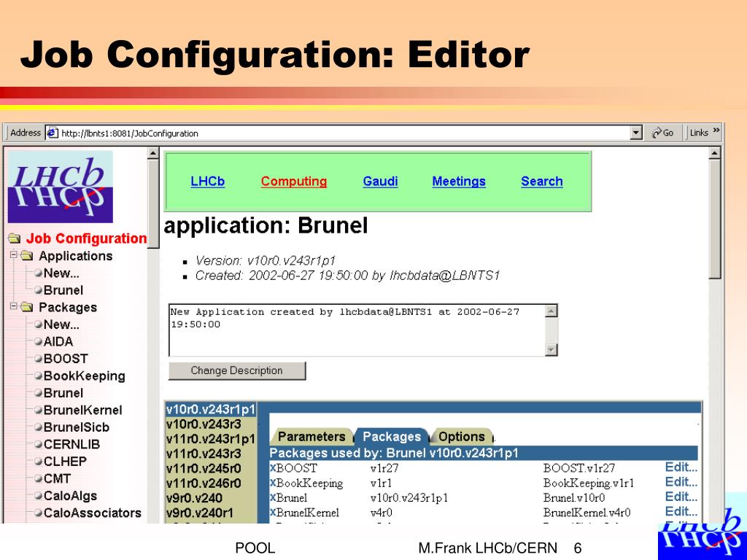Select the CLHEP package
This screenshot has width=747, height=560.
[x=65, y=462]
